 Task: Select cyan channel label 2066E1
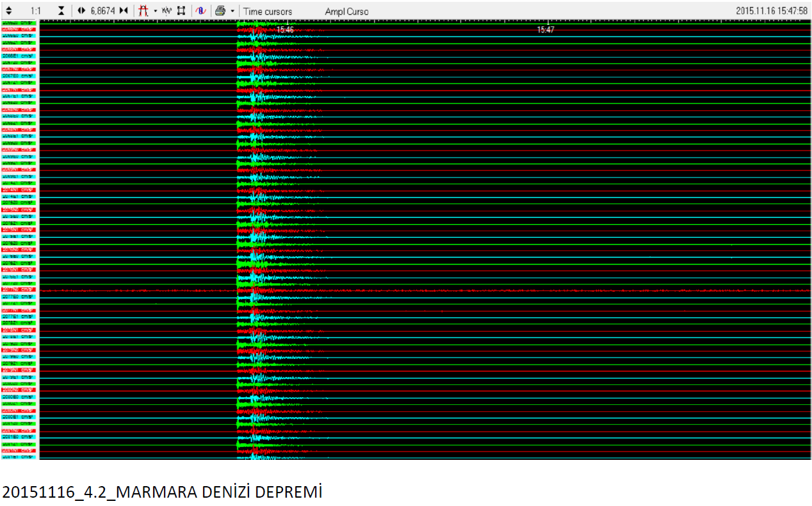[19, 56]
